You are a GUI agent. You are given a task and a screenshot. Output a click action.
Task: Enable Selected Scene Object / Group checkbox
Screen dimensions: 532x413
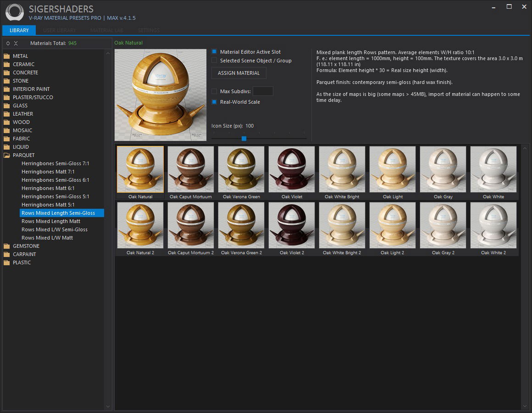coord(214,61)
